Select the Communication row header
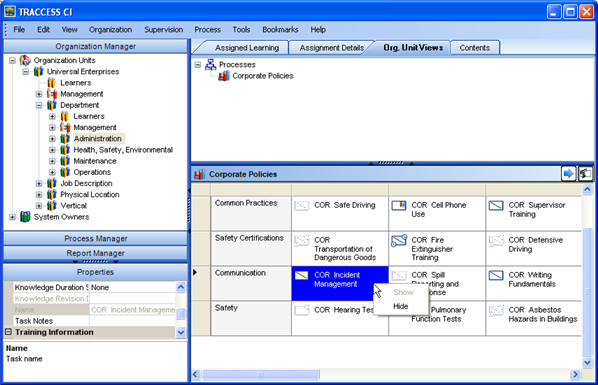Viewport: 598px width, 385px height. click(x=251, y=283)
